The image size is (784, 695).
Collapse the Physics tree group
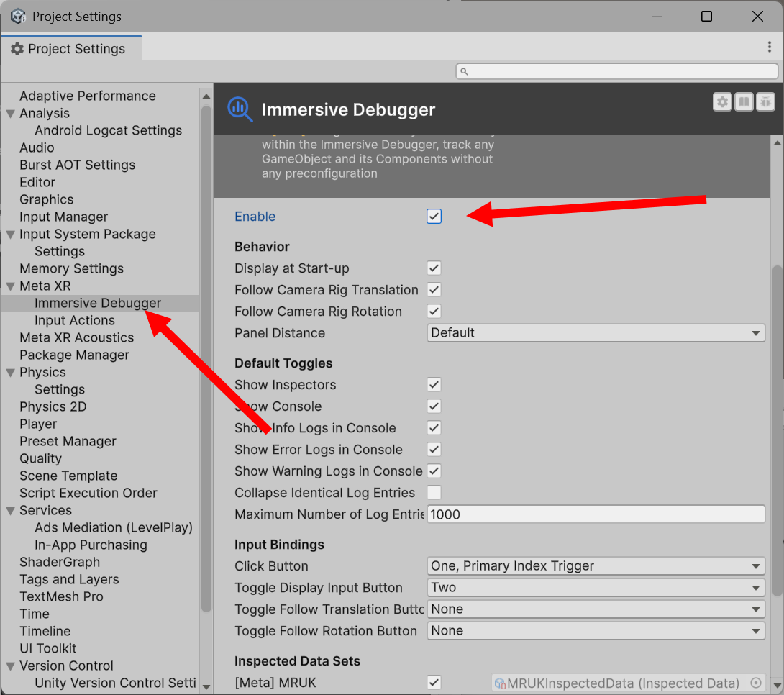click(x=10, y=373)
